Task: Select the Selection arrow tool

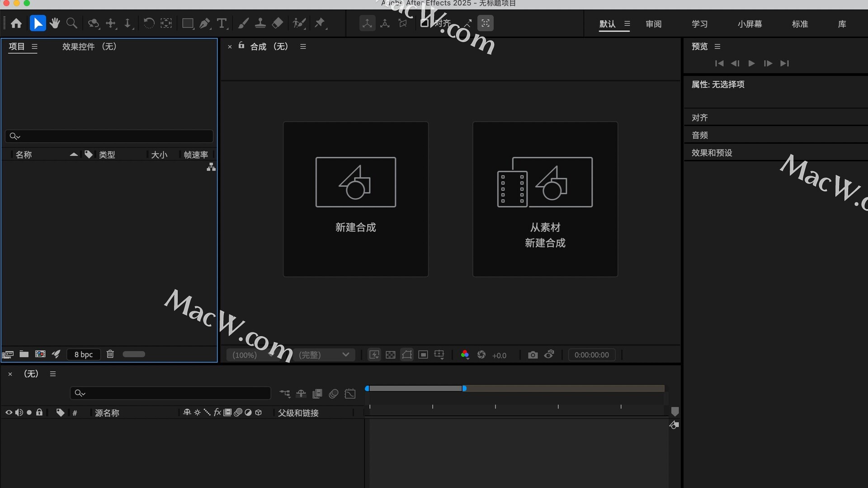Action: pos(38,23)
